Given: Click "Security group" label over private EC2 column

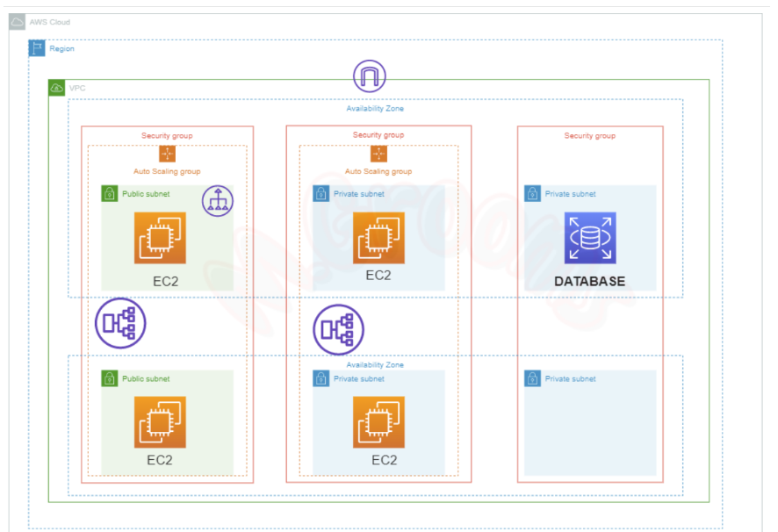Looking at the screenshot, I should pyautogui.click(x=378, y=135).
